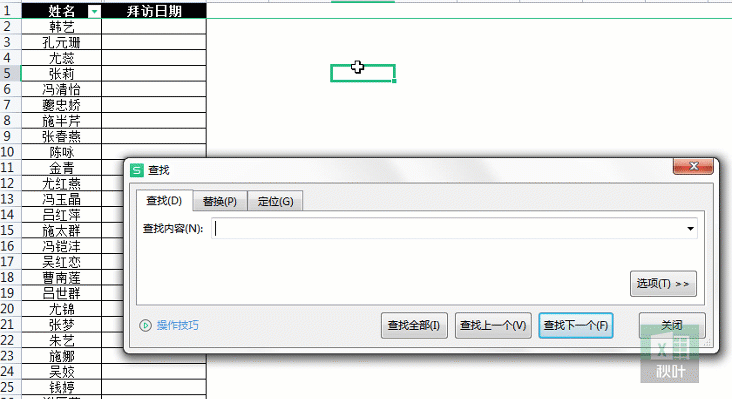
Task: Select cell containing 吕红萍
Action: (62, 215)
